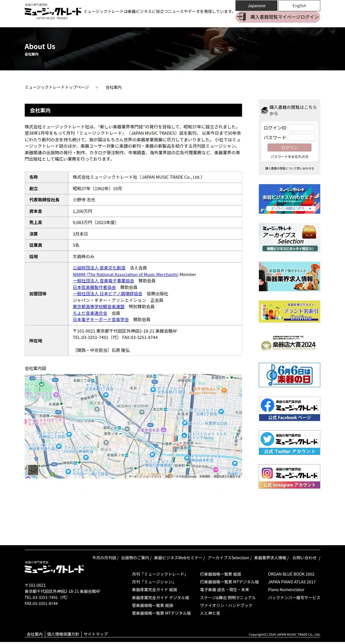Open 東京都高等学校軽音楽連盟 link
The height and width of the screenshot is (644, 345).
[99, 306]
